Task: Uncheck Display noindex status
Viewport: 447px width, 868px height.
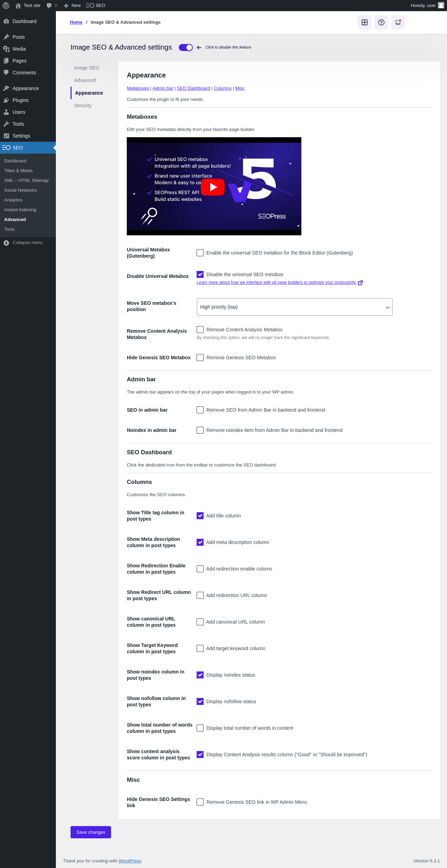Action: click(x=200, y=675)
